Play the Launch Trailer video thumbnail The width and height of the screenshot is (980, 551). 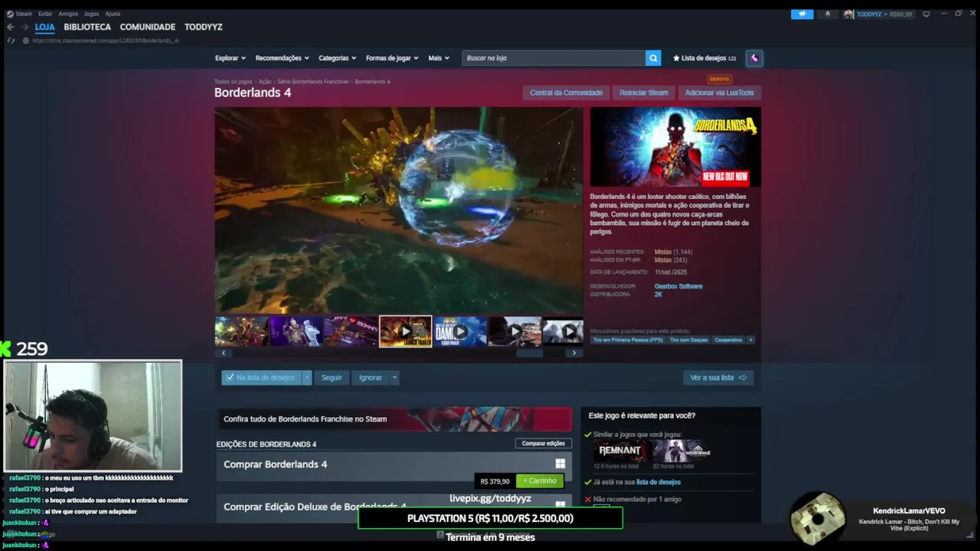tap(406, 331)
